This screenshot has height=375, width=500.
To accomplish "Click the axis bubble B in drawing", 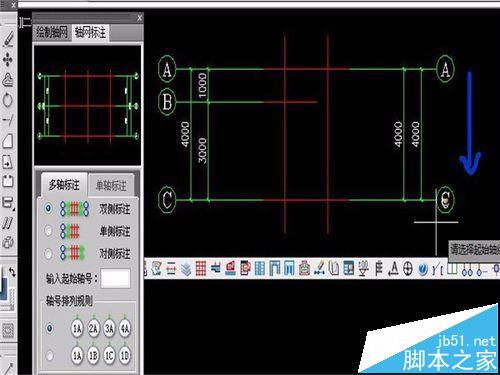I will (x=167, y=101).
